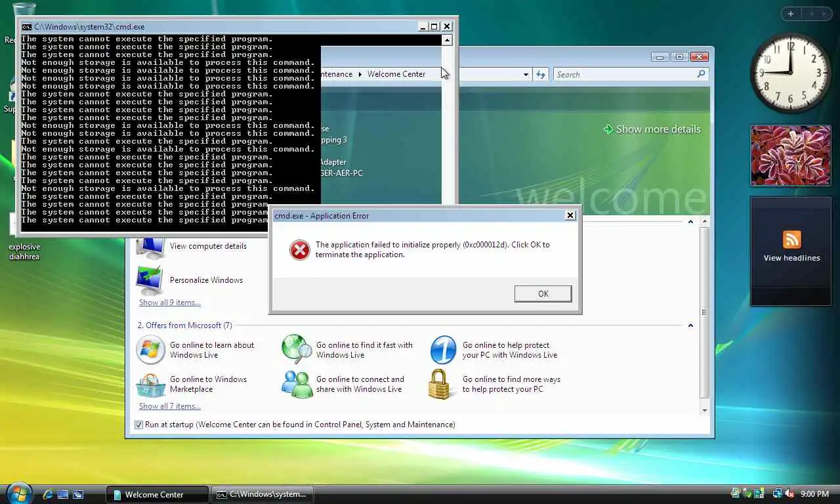The image size is (840, 504).
Task: Click the address bar refresh button
Action: tap(541, 74)
